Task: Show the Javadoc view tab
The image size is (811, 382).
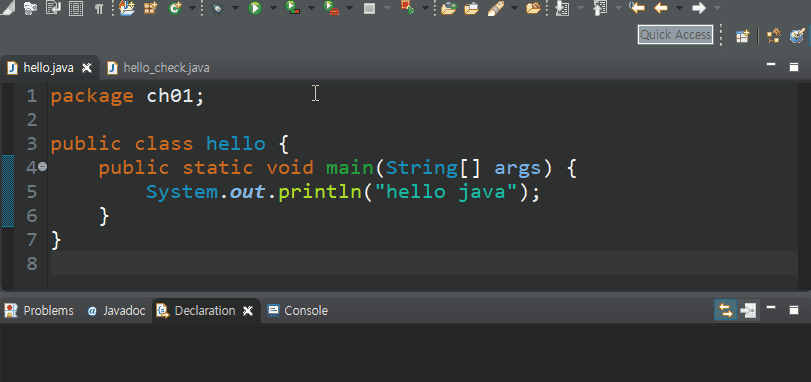Action: [116, 311]
